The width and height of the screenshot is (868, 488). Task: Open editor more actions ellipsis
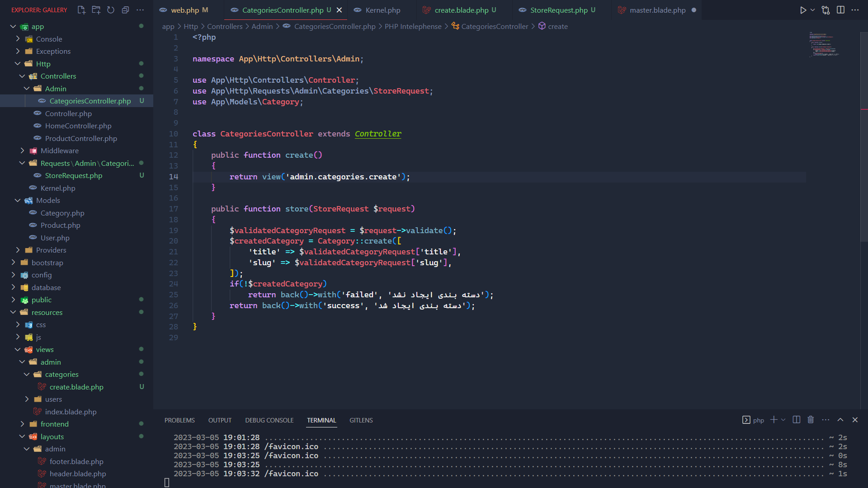(x=855, y=10)
